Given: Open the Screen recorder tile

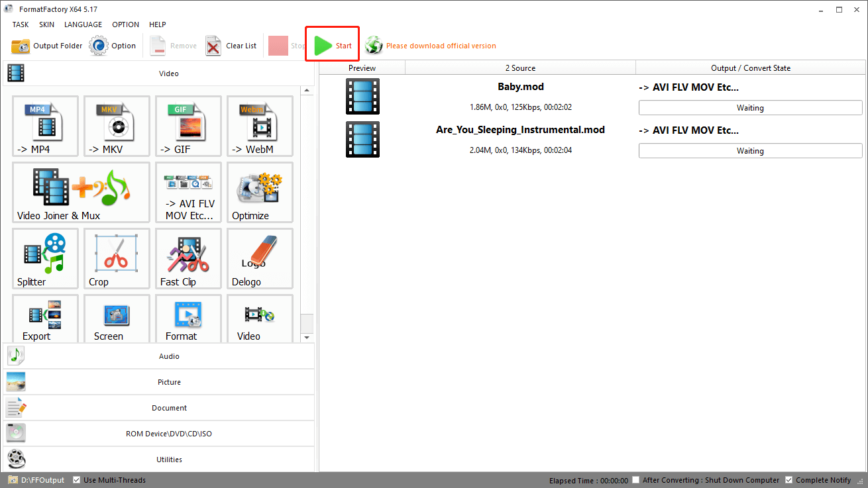Looking at the screenshot, I should pos(117,318).
